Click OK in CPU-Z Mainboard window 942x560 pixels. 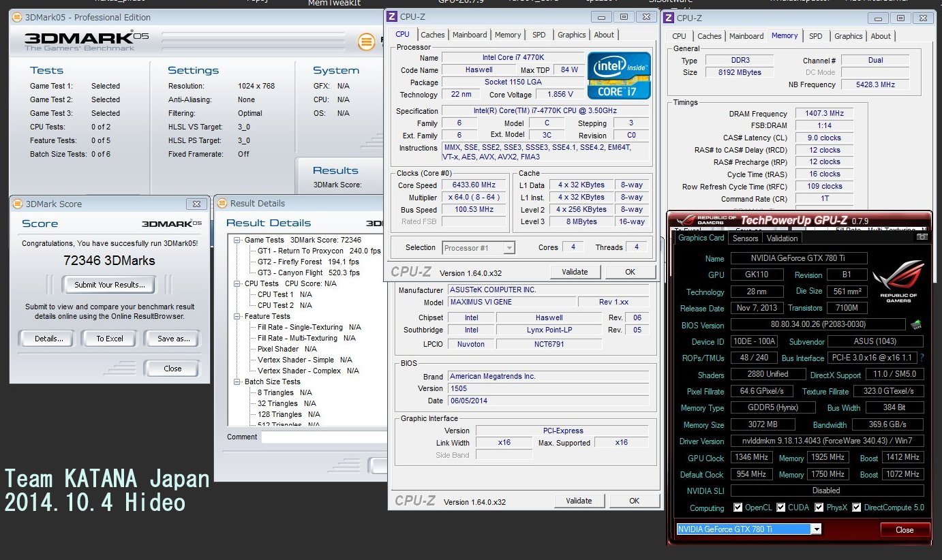(x=635, y=501)
